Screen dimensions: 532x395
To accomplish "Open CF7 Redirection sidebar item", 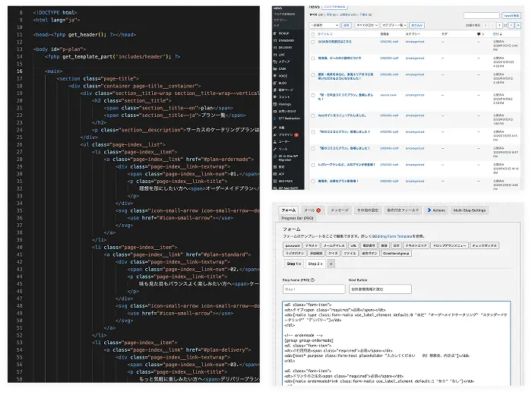I will point(287,118).
